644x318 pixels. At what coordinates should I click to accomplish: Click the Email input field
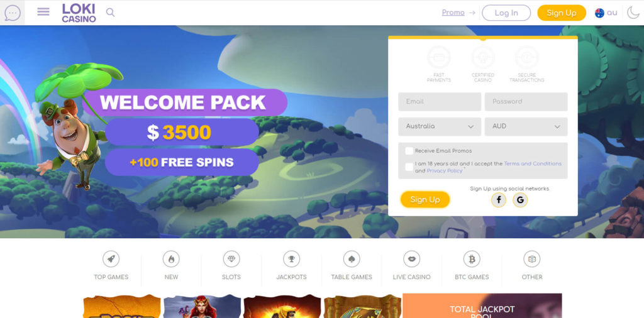point(440,101)
